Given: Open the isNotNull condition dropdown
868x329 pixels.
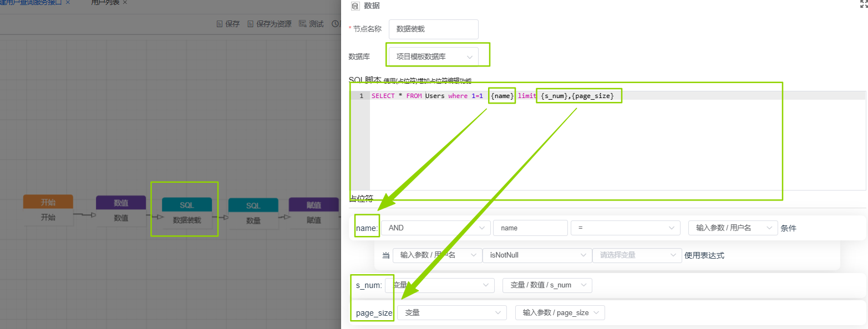Looking at the screenshot, I should [x=536, y=255].
